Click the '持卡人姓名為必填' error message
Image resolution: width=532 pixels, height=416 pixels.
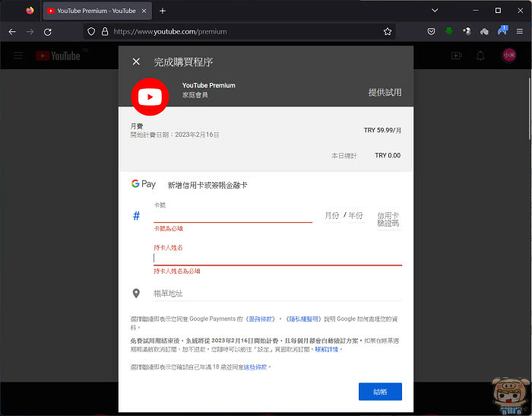(177, 271)
